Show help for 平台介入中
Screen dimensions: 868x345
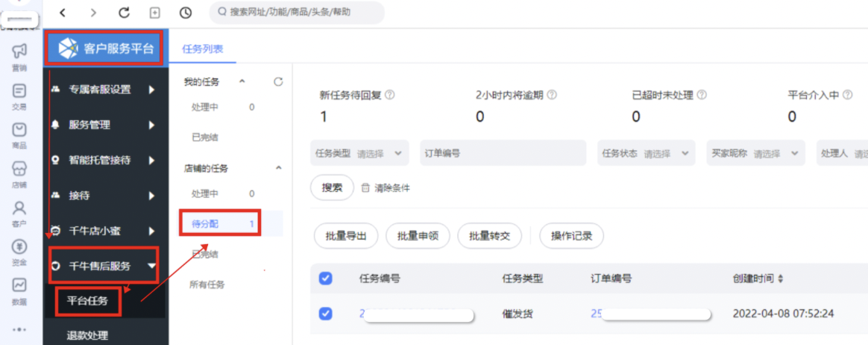tap(848, 95)
